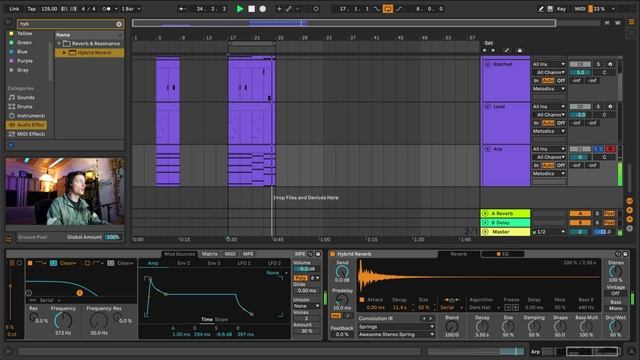640x360 pixels.
Task: Open Arp track All Channels dropdown
Action: click(549, 157)
